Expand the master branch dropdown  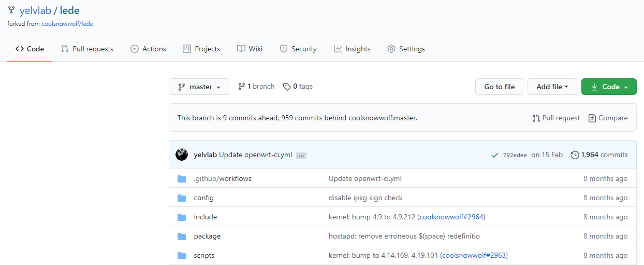tap(199, 87)
